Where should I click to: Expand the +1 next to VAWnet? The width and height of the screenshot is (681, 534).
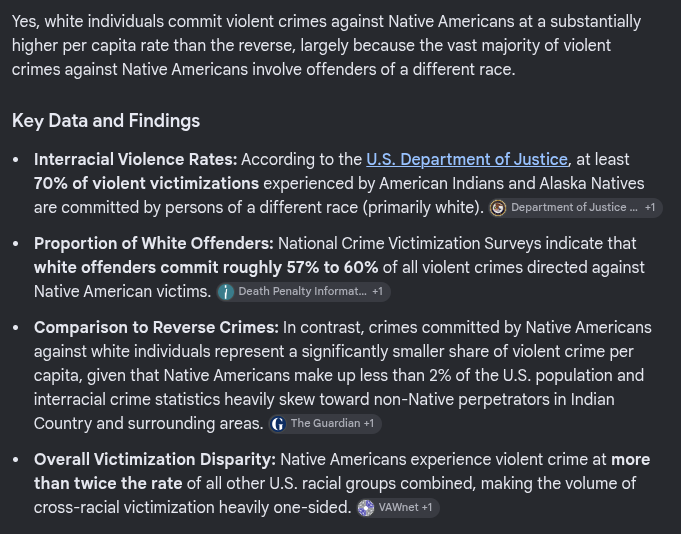(426, 507)
